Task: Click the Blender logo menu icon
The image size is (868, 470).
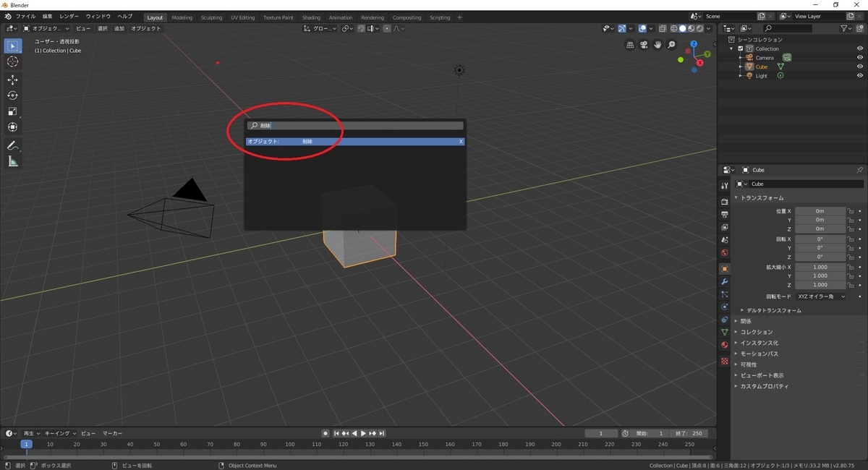Action: click(x=7, y=16)
